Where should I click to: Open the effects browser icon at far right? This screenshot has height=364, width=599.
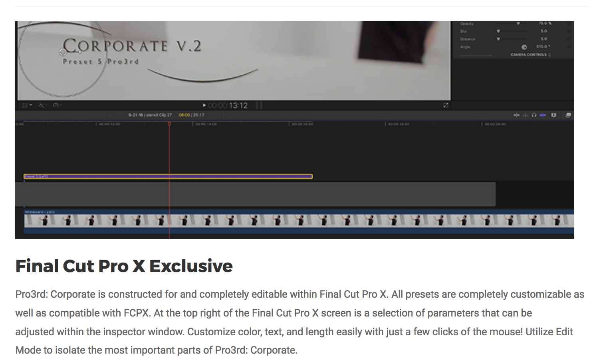point(568,115)
